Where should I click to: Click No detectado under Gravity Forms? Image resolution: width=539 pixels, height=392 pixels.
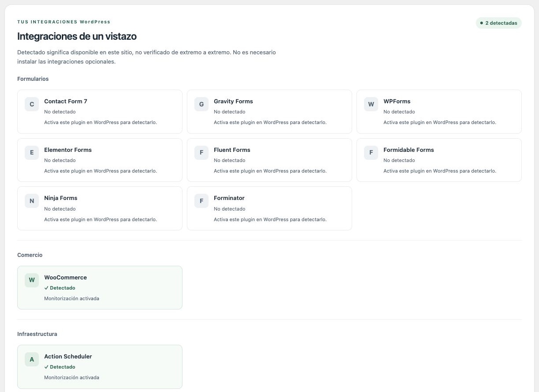tap(229, 112)
